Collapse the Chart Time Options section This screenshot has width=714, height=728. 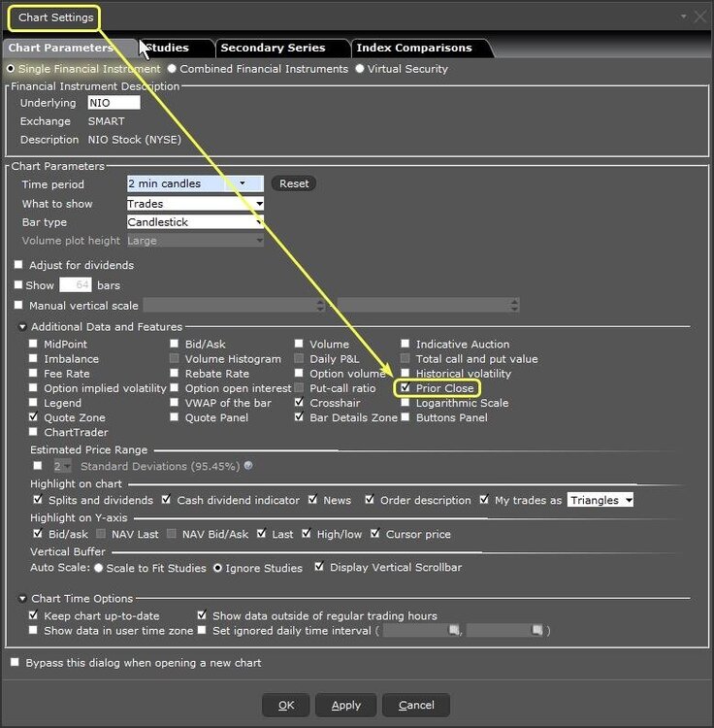pos(22,599)
